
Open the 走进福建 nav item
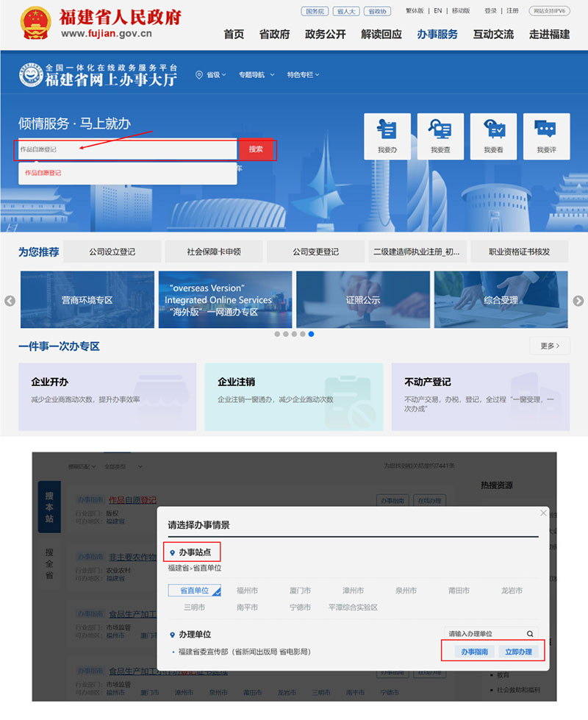point(550,35)
